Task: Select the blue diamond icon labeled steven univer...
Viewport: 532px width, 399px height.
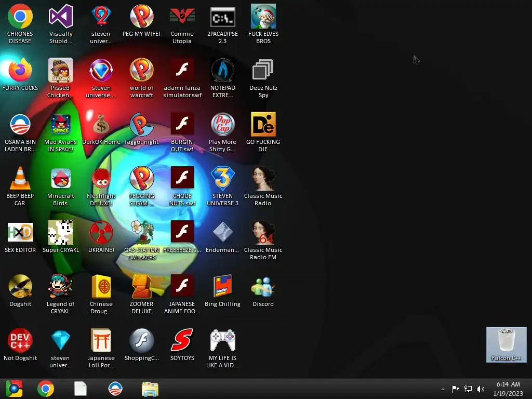Action: point(60,340)
